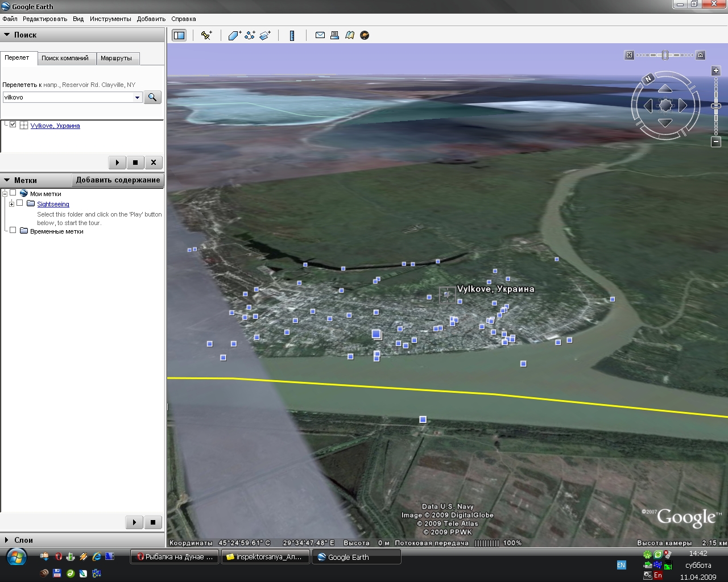Select the Add Path tool
This screenshot has height=582, width=728.
(x=250, y=35)
